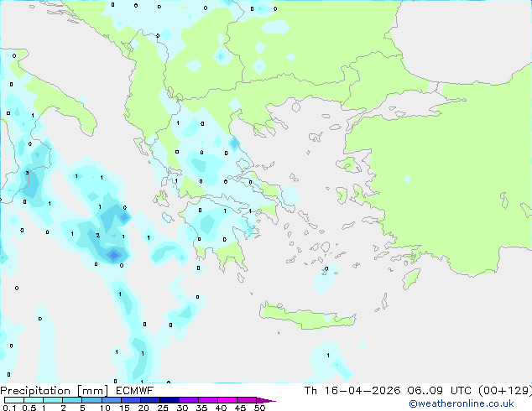Click the 10–15 mm legend color swatch
This screenshot has width=532, height=411.
click(111, 400)
